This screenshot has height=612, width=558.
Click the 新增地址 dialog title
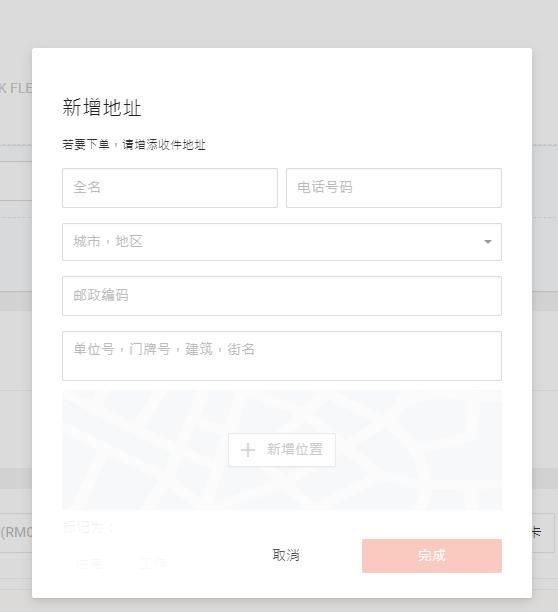pos(101,107)
